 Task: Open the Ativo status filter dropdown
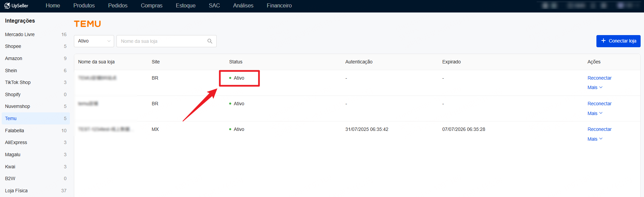(x=94, y=41)
